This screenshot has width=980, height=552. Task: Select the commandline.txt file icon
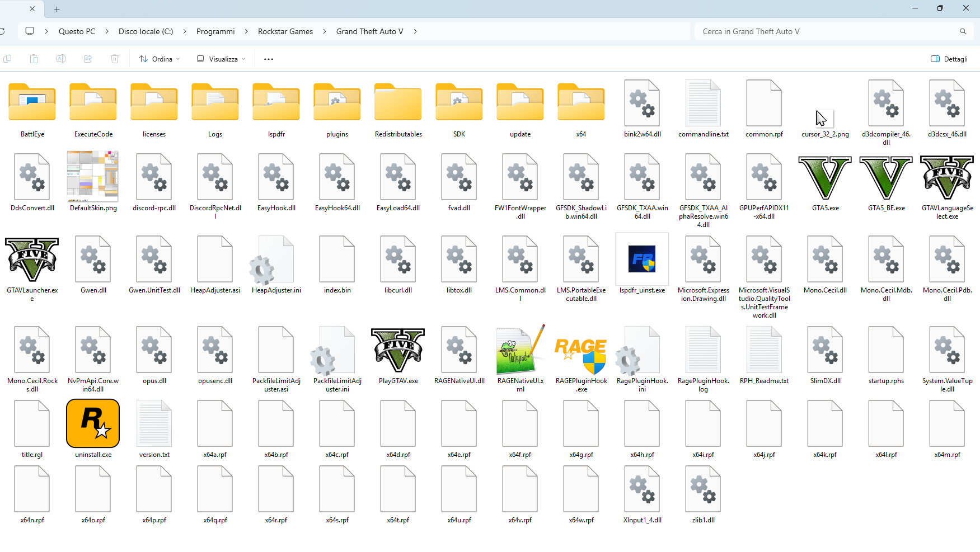tap(704, 103)
